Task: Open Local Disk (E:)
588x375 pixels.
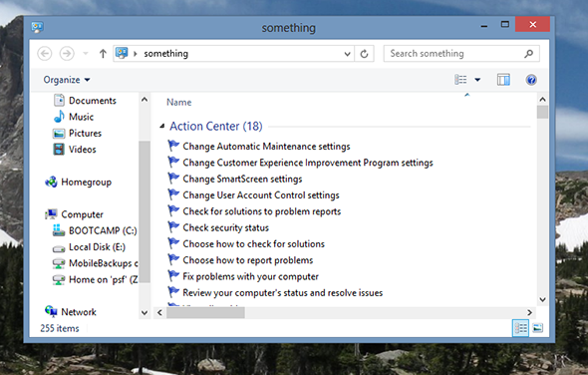Action: tap(97, 247)
